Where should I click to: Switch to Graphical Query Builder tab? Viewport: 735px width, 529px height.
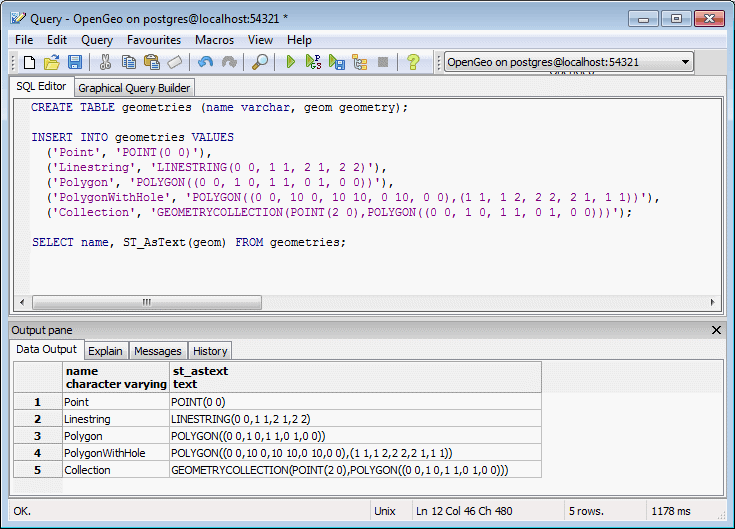tap(134, 88)
